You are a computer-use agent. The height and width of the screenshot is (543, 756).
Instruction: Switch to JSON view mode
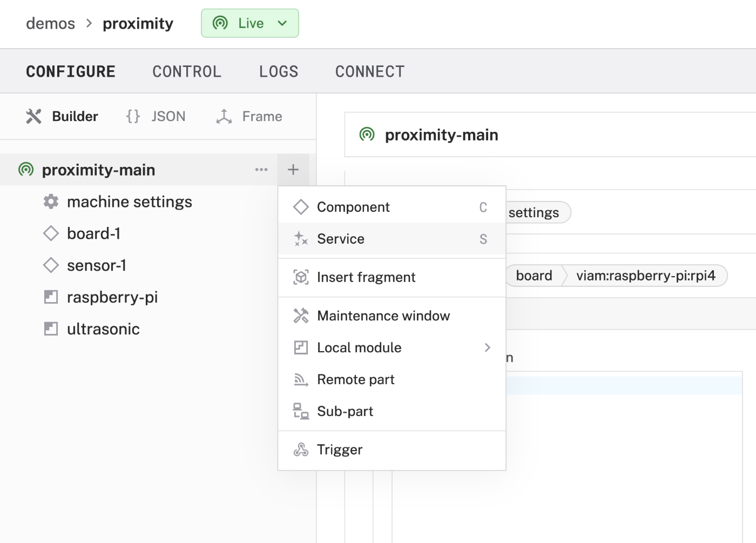[x=156, y=116]
